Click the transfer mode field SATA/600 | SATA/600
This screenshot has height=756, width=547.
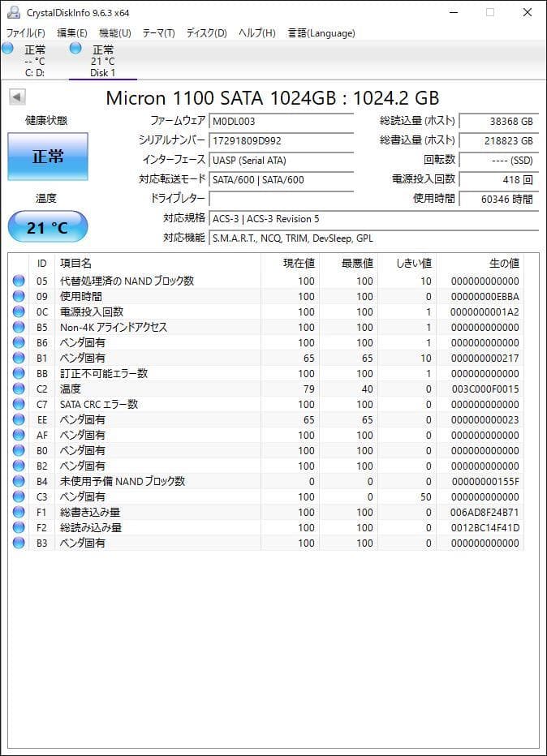[282, 180]
